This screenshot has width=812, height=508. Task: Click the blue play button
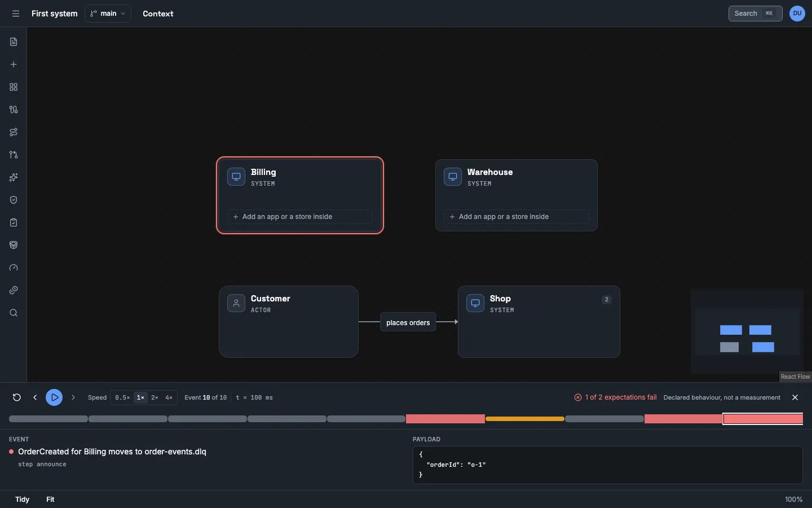[54, 397]
